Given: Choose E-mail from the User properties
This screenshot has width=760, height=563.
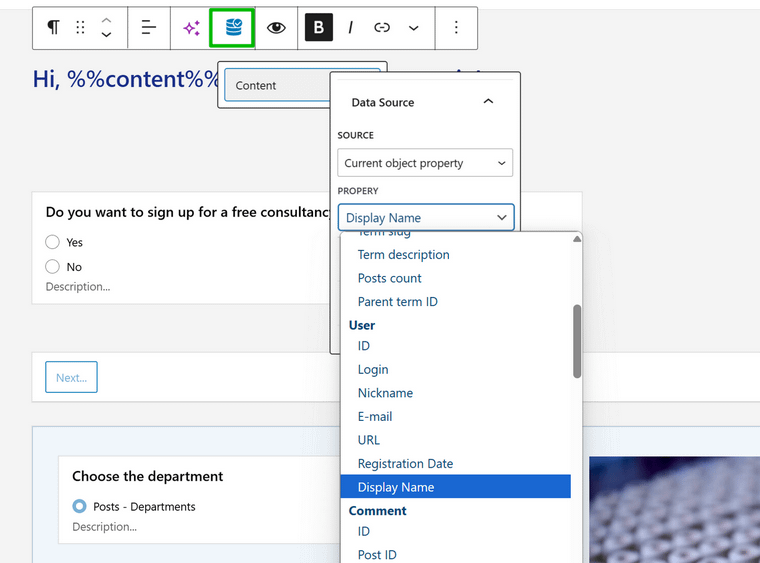Looking at the screenshot, I should pyautogui.click(x=375, y=417).
